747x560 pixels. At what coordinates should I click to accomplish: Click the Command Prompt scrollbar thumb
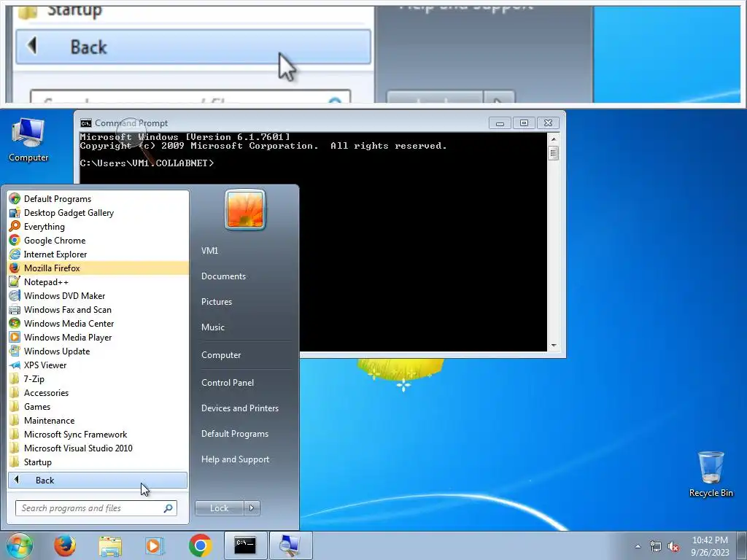click(553, 153)
